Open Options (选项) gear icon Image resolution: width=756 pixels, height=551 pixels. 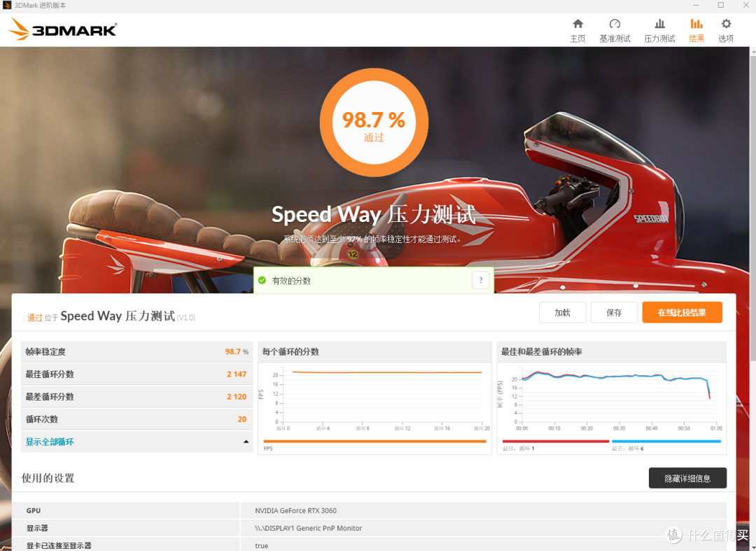(x=726, y=30)
